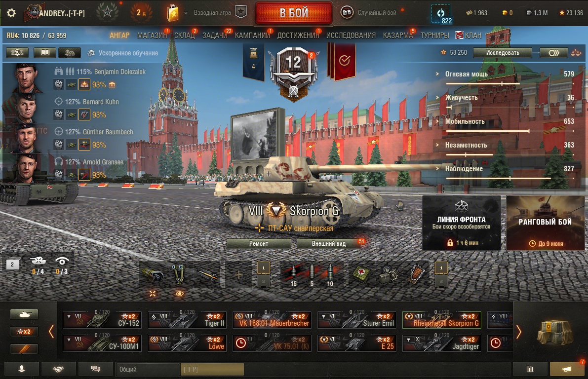Image resolution: width=588 pixels, height=379 pixels.
Task: Open the premium shop bag icon
Action: (173, 13)
